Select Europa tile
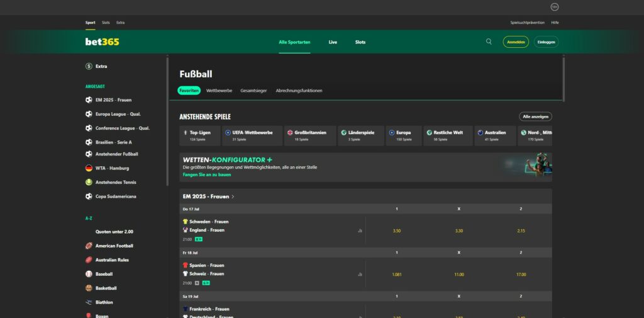Screen dimensions: 644x318 click(404, 136)
